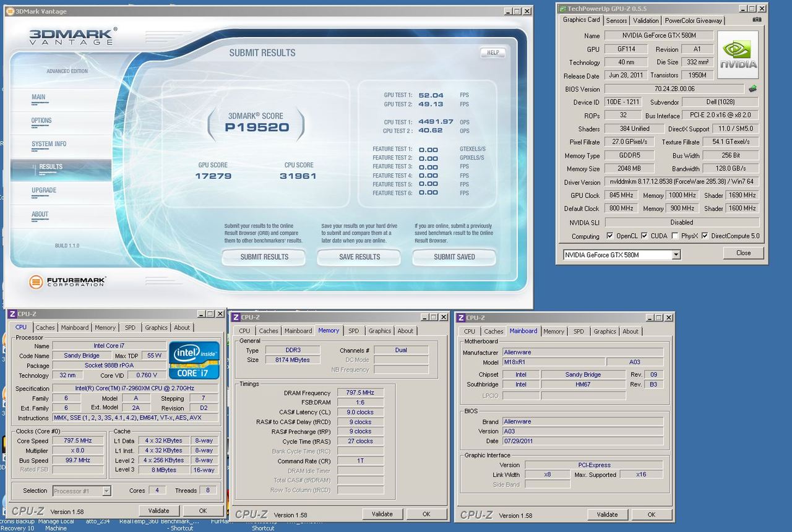Click OK in the CPU-Z Mainboard window
Image resolution: width=792 pixels, height=532 pixels.
click(x=651, y=514)
